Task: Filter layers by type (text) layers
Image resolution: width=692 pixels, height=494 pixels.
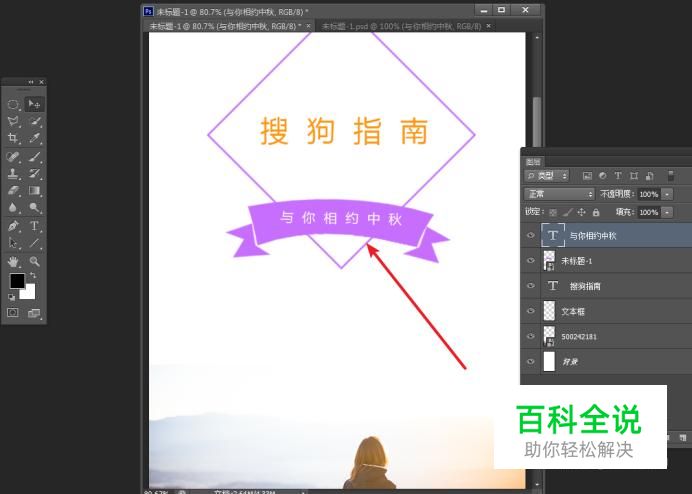Action: [618, 176]
